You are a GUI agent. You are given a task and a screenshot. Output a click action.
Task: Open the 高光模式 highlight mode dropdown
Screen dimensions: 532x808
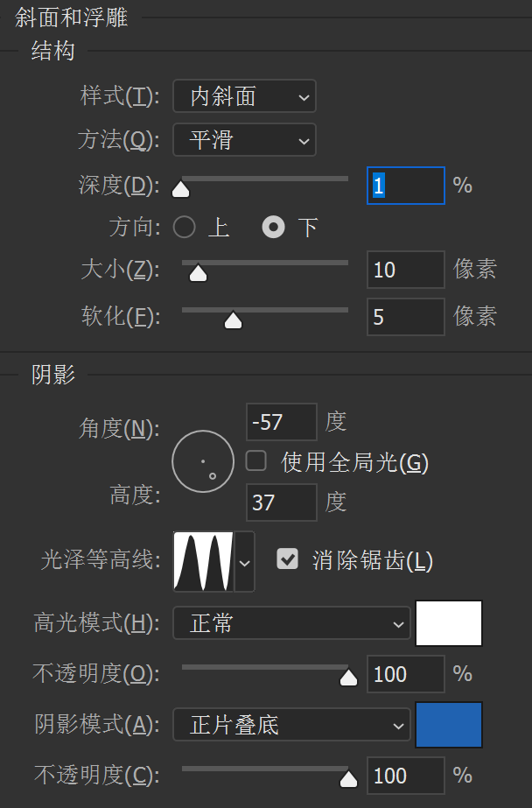(291, 624)
